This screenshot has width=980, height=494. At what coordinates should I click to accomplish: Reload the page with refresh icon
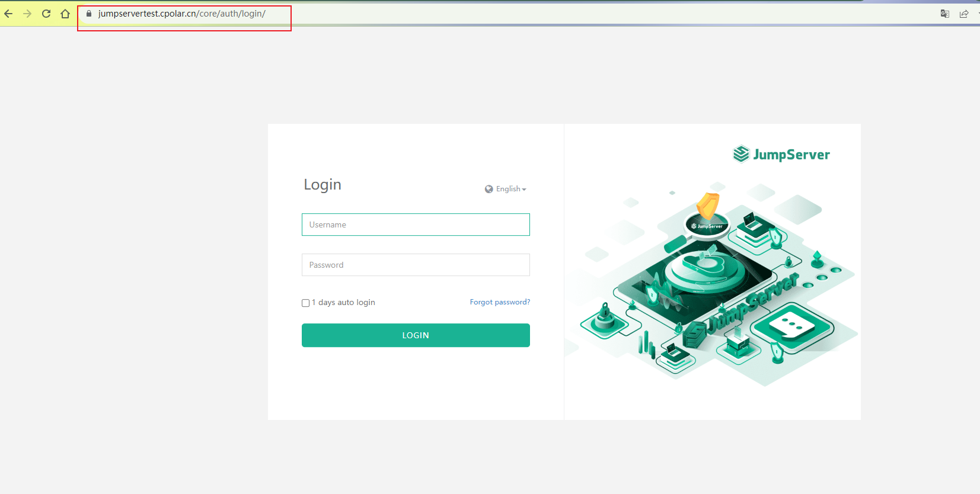[46, 14]
